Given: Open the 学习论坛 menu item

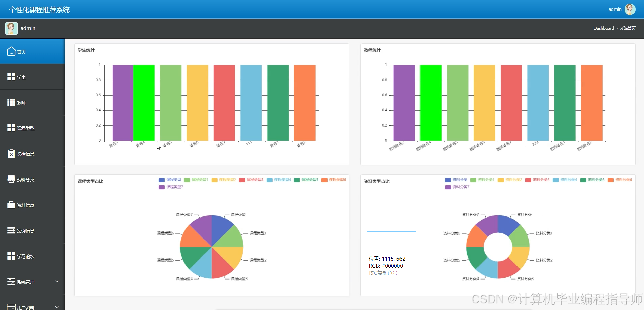Looking at the screenshot, I should (x=32, y=256).
